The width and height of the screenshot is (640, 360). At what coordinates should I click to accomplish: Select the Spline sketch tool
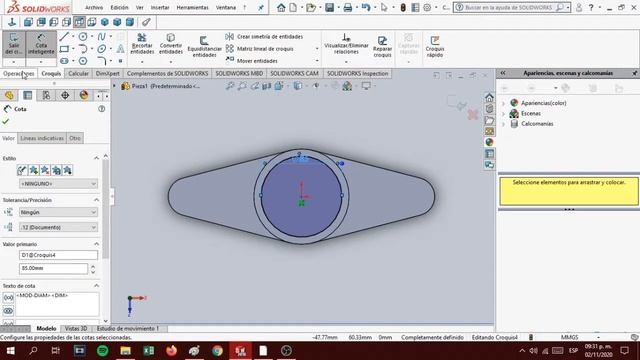[102, 37]
